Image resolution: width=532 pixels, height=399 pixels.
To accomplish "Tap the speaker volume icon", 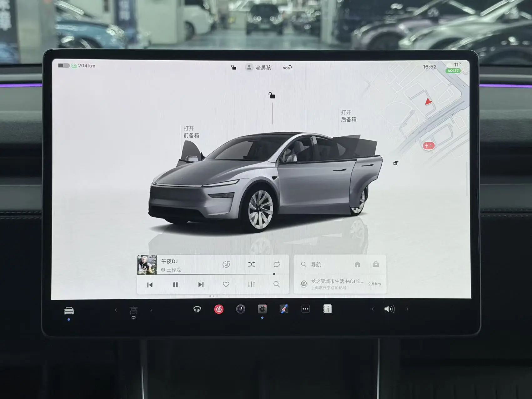I will tap(389, 309).
